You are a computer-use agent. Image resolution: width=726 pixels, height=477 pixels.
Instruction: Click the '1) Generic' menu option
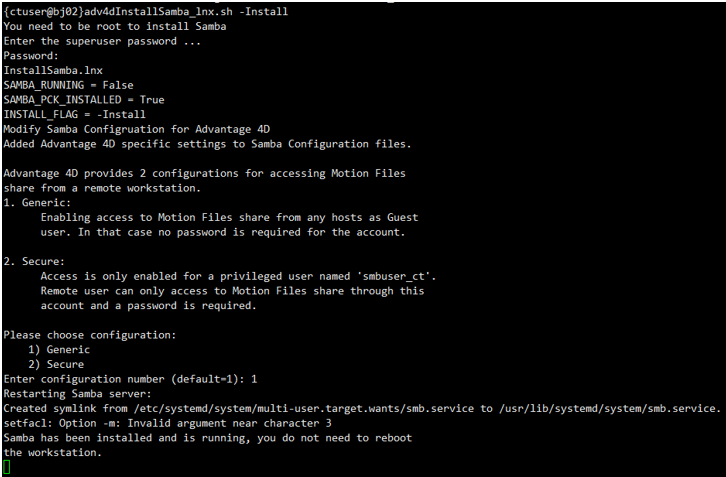62,349
